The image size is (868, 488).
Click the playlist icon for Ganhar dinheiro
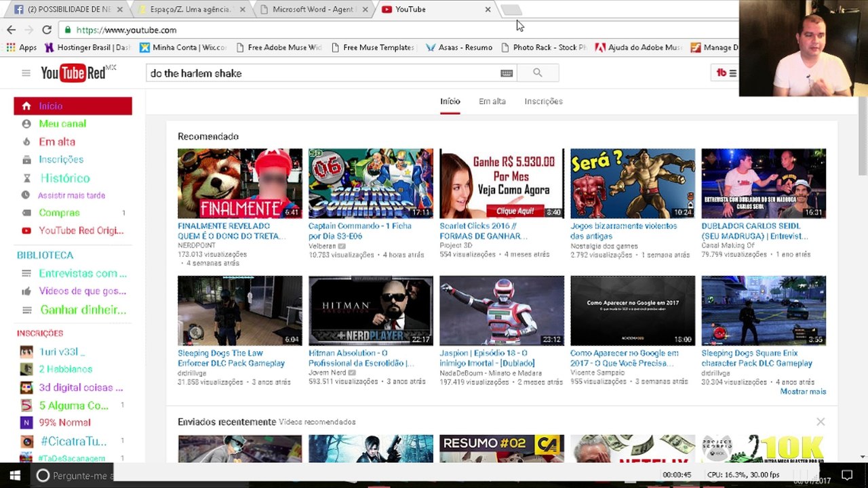coord(26,310)
